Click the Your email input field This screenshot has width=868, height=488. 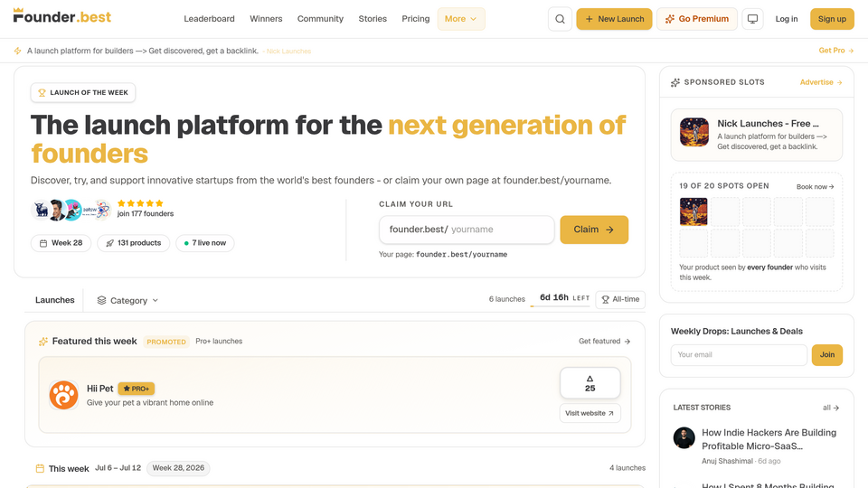point(739,355)
